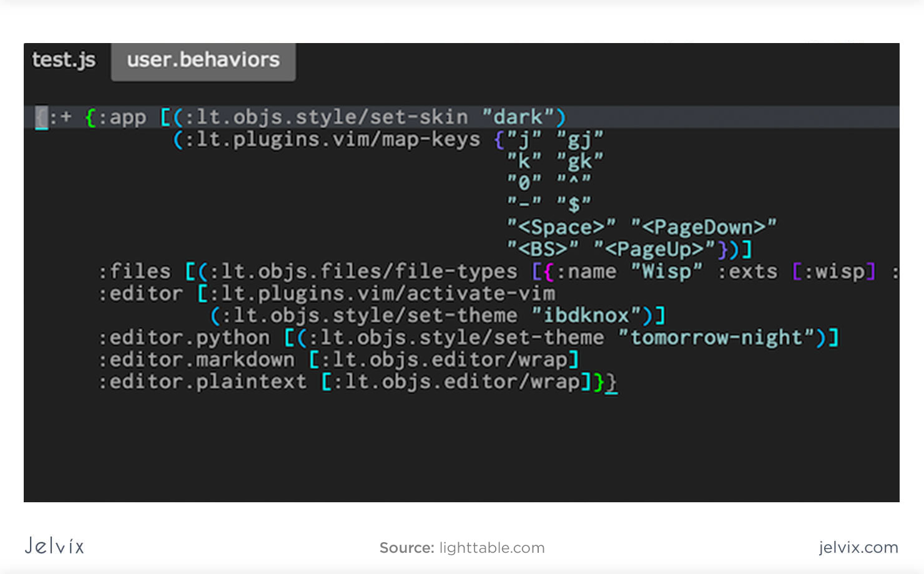
Task: Click the "<Space>" key binding
Action: (560, 226)
